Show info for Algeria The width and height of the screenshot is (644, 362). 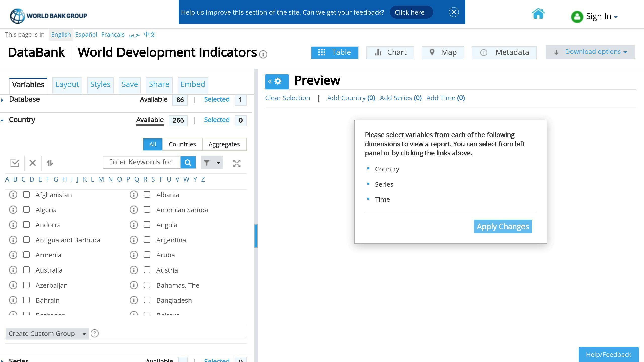[13, 210]
